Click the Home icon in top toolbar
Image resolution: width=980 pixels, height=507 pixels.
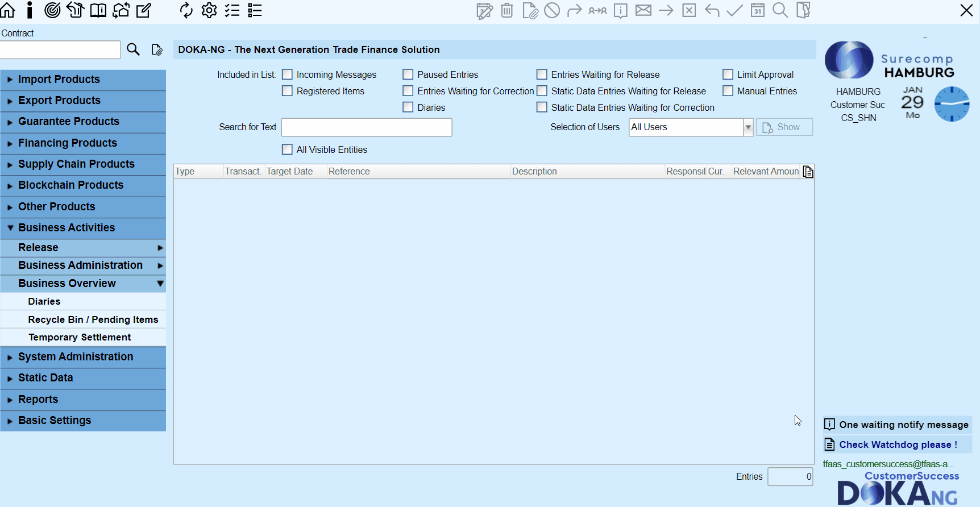point(8,10)
